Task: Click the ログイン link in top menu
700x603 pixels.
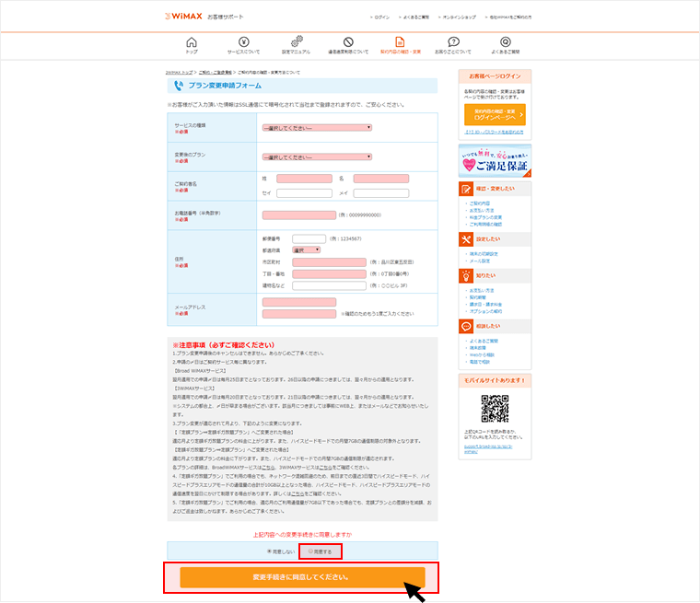Action: pos(381,17)
